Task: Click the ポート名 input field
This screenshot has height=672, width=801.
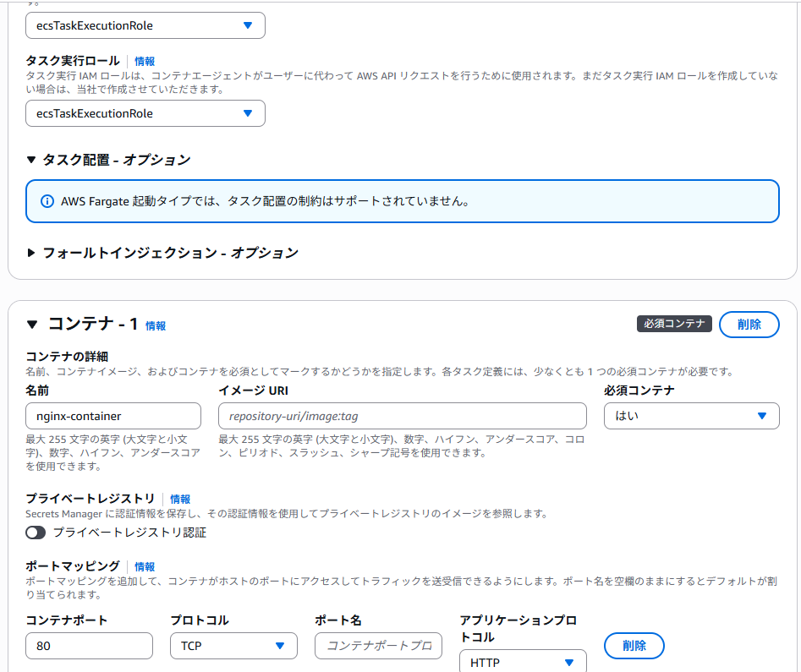Action: 378,646
